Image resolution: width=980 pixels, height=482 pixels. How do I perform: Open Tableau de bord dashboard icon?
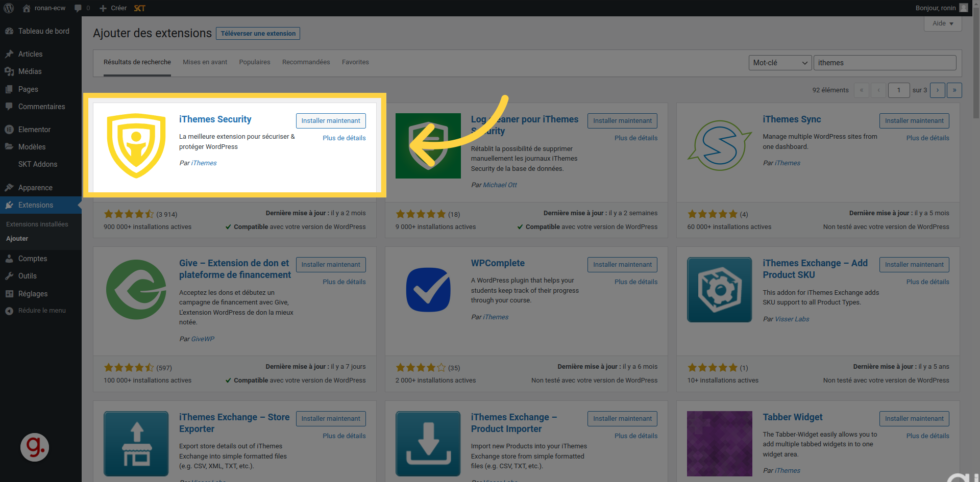9,31
